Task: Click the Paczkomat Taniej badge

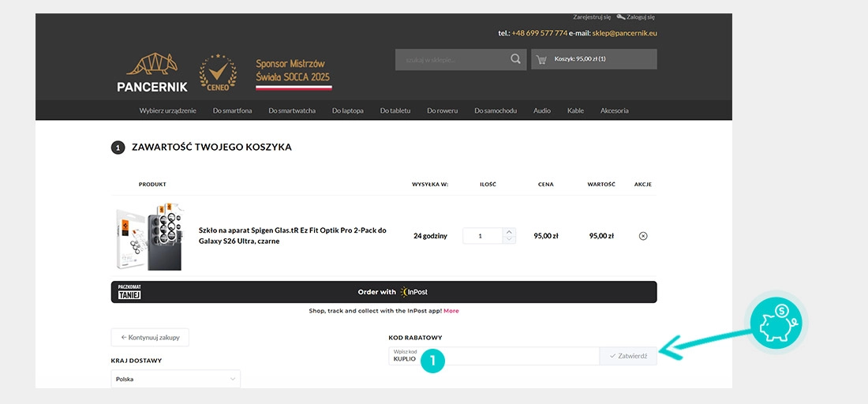Action: tap(129, 292)
